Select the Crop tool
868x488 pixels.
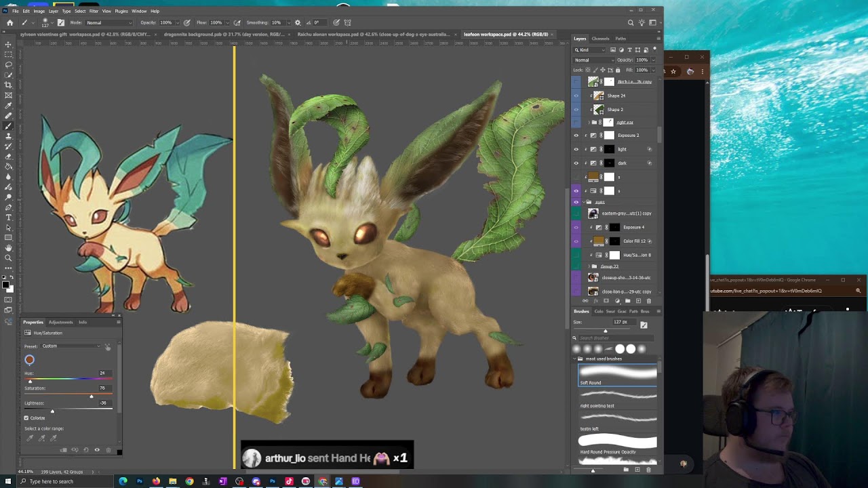(x=8, y=85)
